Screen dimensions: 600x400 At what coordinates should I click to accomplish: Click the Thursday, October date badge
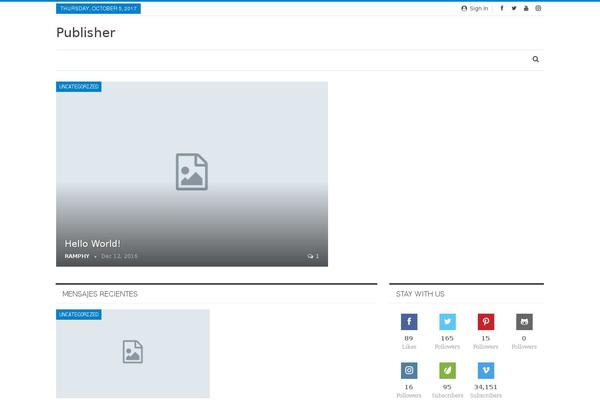point(98,8)
